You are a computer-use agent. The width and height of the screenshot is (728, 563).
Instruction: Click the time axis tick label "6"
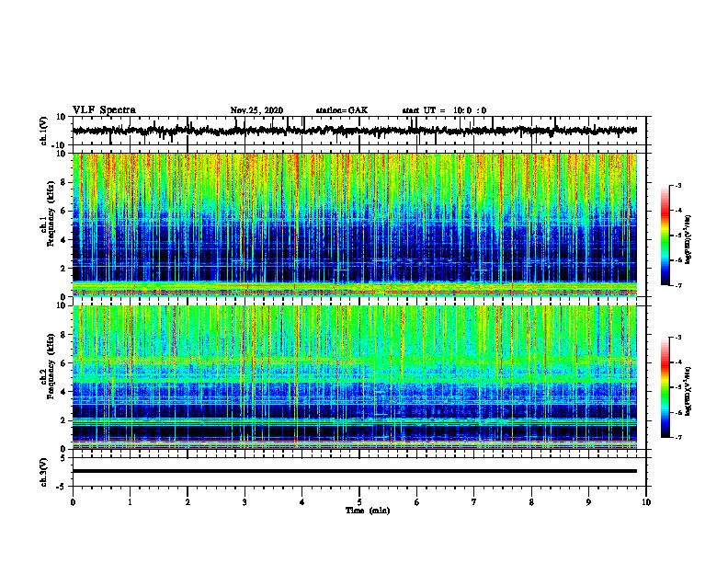[417, 502]
